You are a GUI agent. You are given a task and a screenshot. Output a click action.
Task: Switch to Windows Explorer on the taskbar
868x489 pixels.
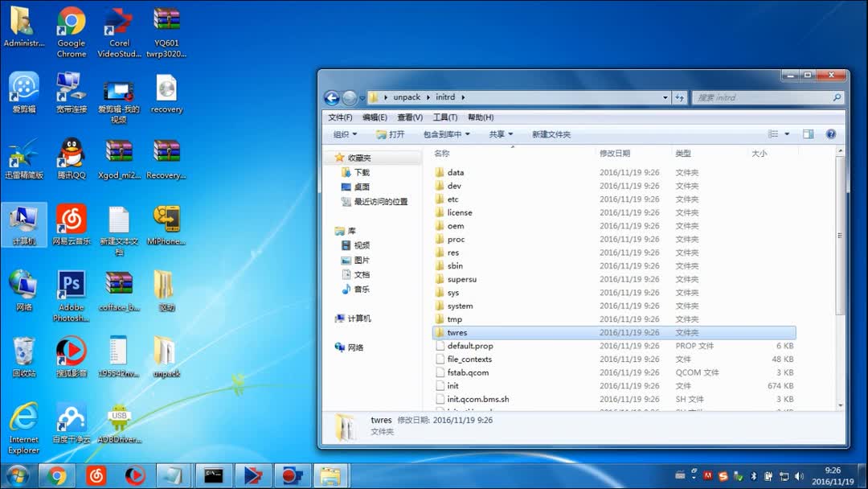pos(331,475)
